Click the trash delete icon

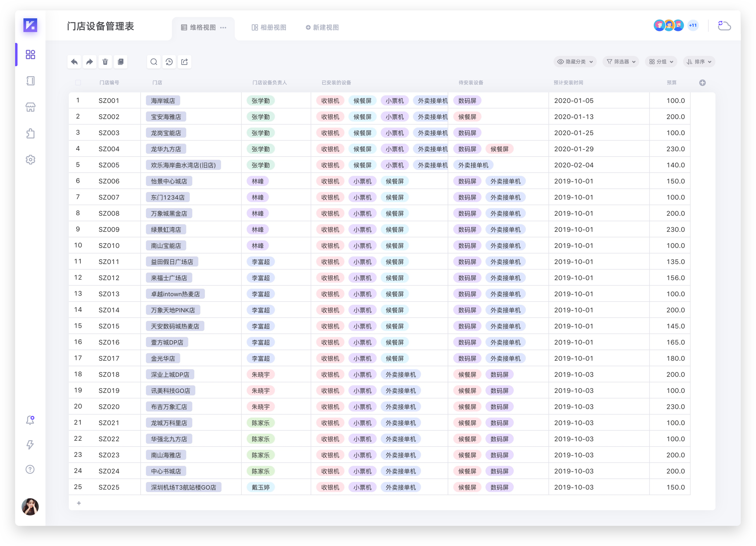coord(105,62)
